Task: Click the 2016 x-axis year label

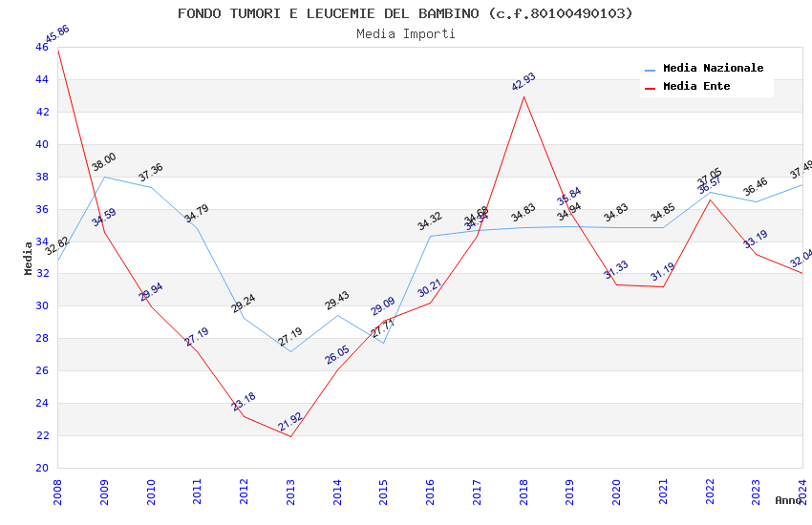Action: [x=430, y=492]
